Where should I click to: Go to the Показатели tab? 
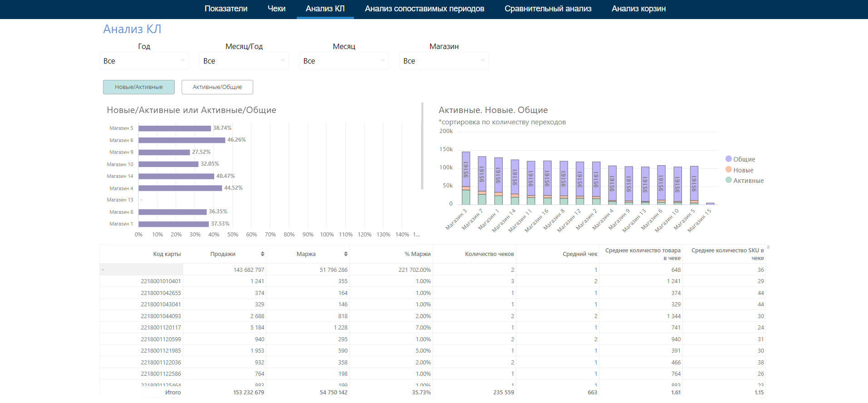pyautogui.click(x=226, y=9)
